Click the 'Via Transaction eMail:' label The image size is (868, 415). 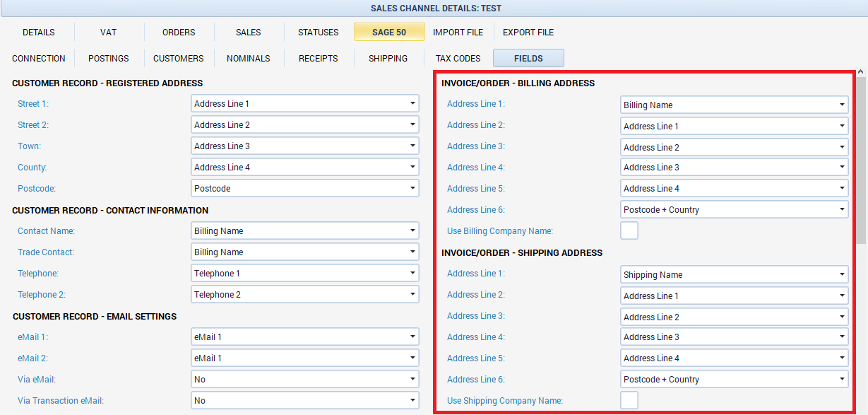(x=61, y=401)
